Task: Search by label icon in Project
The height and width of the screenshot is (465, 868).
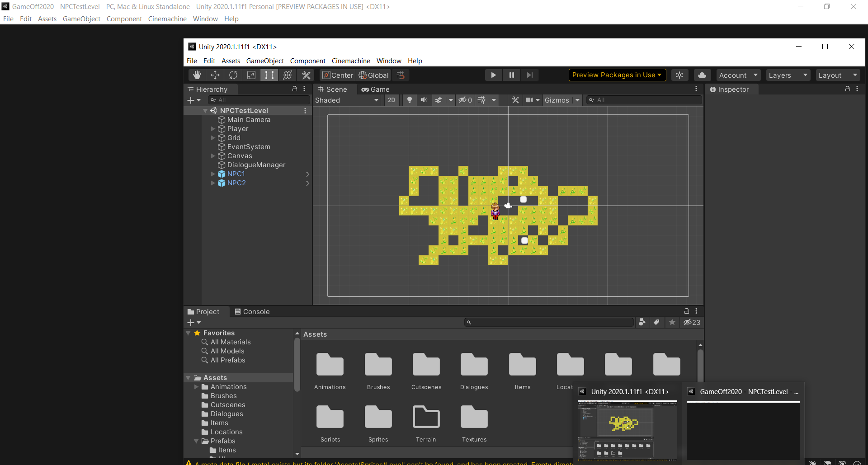Action: (x=656, y=322)
